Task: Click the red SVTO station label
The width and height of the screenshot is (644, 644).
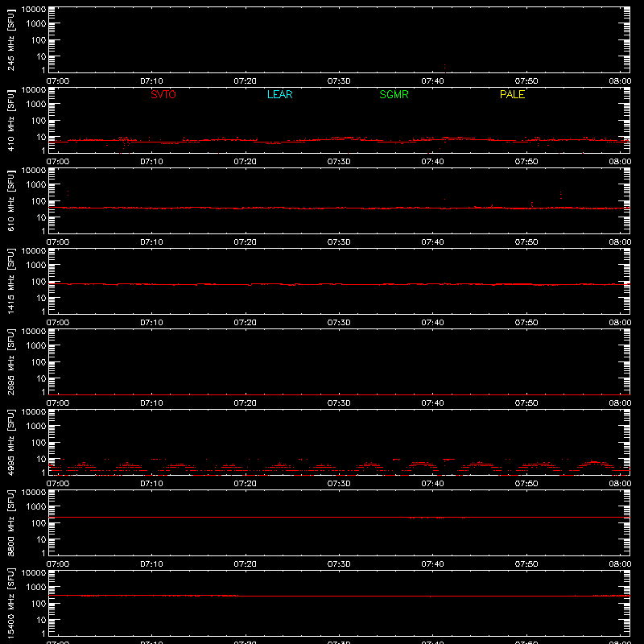Action: (163, 94)
